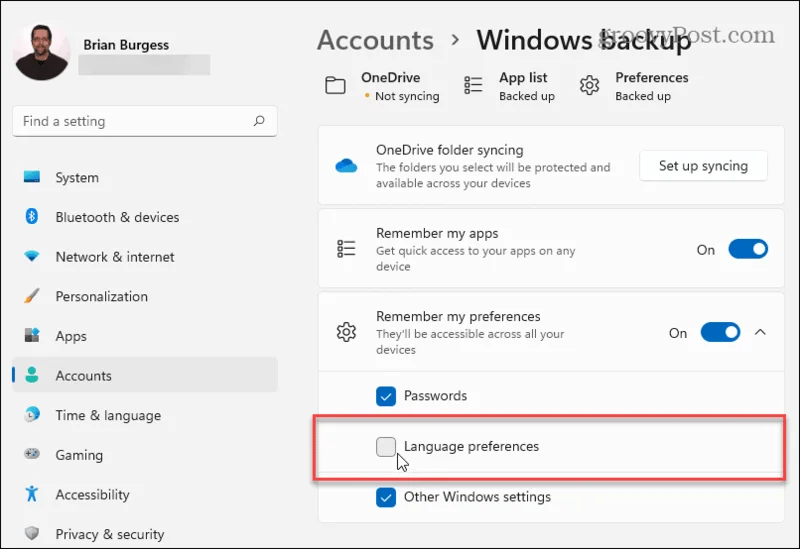Open Privacy & security category

[145, 534]
